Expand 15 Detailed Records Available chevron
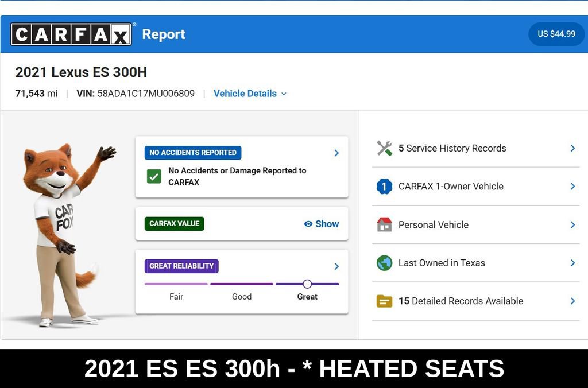 click(572, 301)
